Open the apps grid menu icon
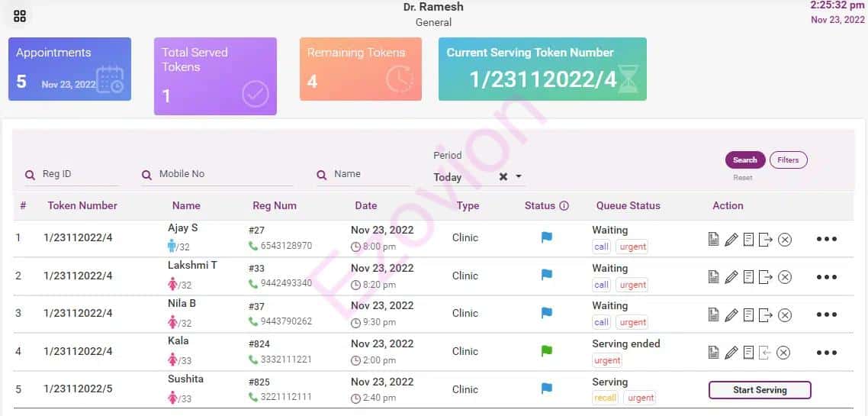 20,16
